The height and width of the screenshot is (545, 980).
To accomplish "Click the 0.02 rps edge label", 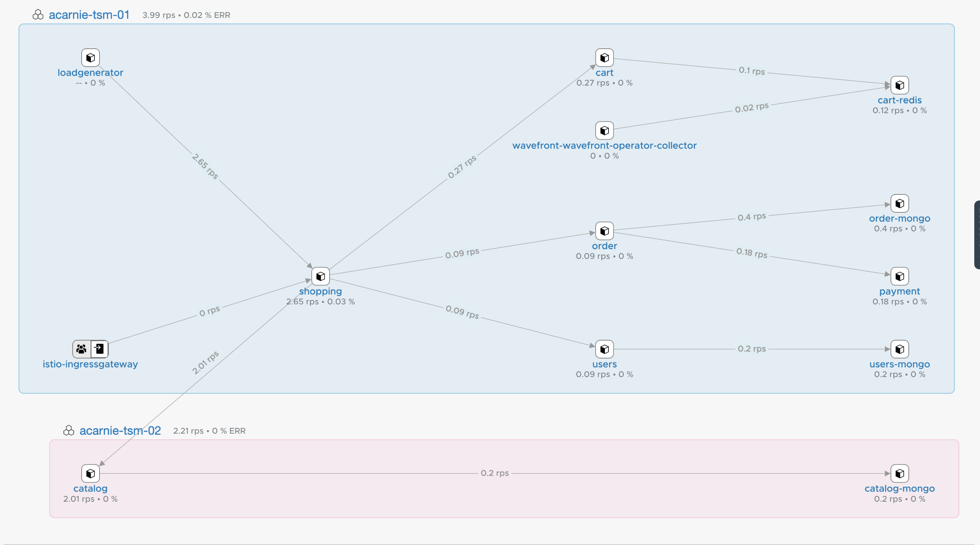I will (x=752, y=107).
